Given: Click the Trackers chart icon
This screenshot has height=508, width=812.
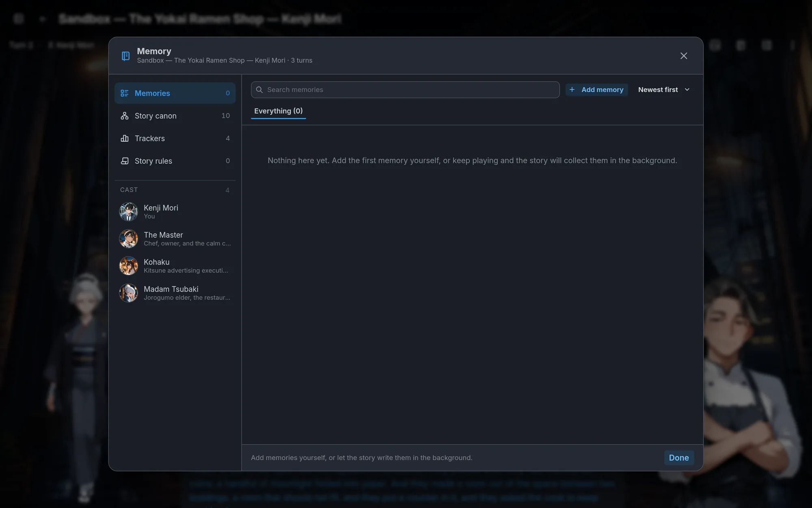Looking at the screenshot, I should click(125, 138).
